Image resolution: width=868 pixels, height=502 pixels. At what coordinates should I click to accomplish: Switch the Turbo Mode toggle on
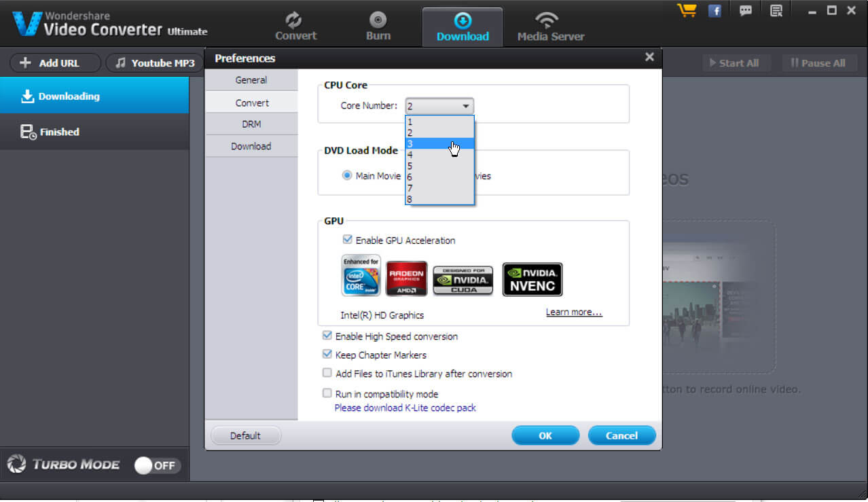point(157,465)
